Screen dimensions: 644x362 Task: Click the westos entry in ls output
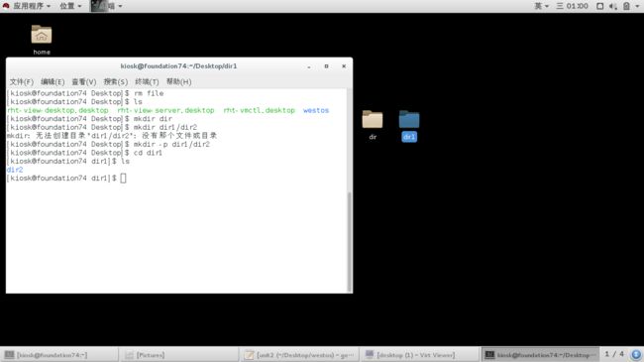316,110
